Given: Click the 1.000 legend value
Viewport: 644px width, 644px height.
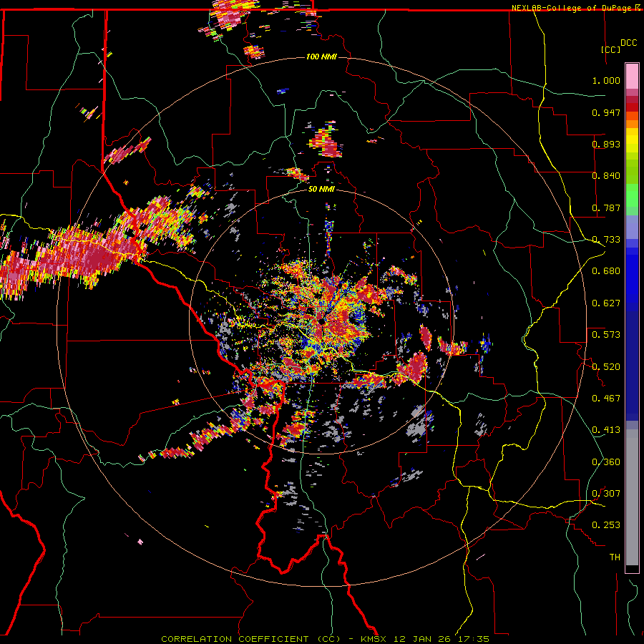Looking at the screenshot, I should click(x=606, y=80).
